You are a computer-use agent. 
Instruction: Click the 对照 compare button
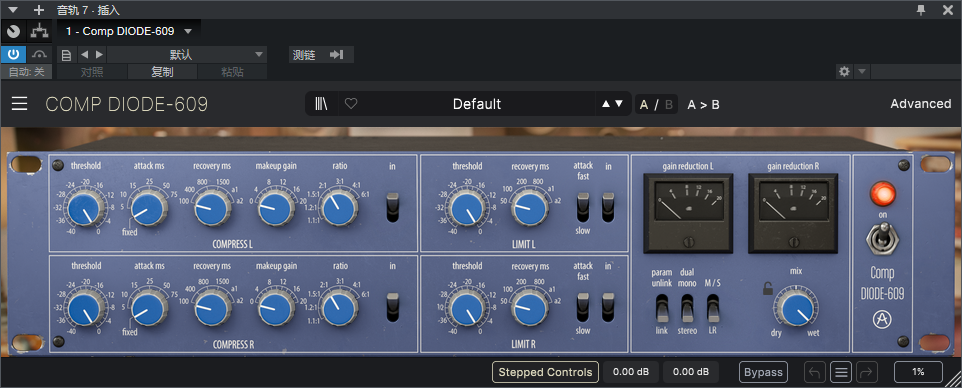(93, 72)
